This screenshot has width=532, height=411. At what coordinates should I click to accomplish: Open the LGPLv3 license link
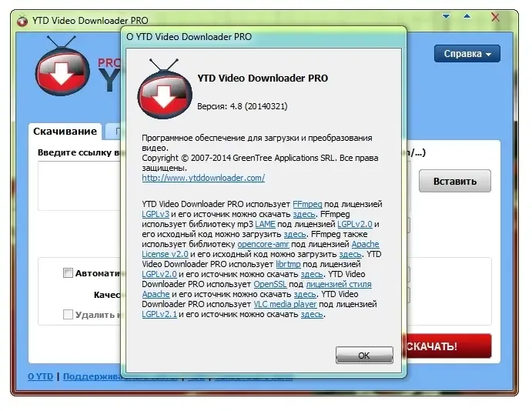pyautogui.click(x=156, y=214)
